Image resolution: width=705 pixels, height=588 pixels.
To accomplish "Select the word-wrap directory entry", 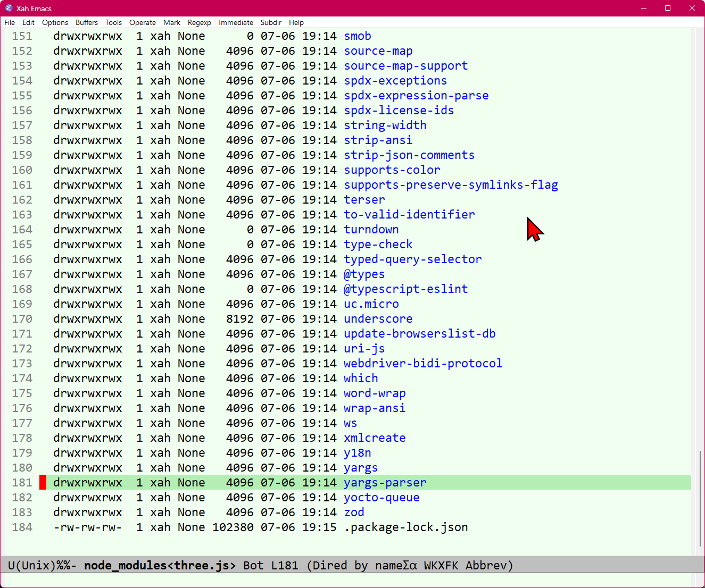I will [375, 393].
